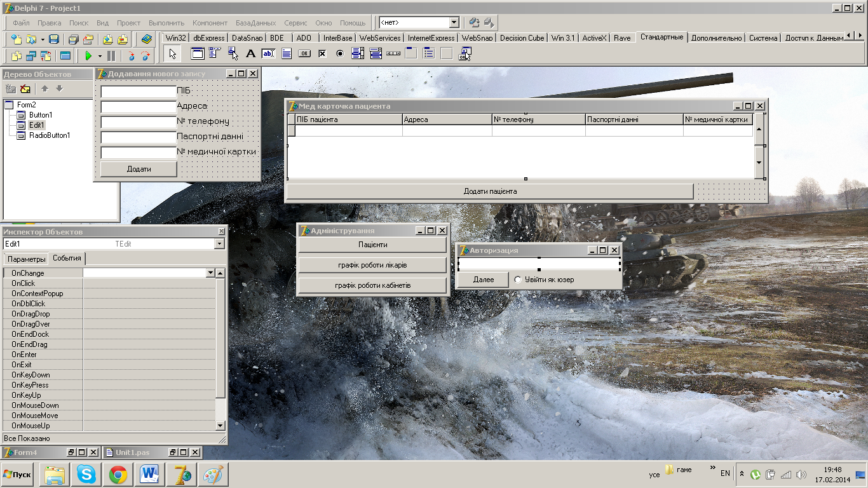
Task: Launch Skype from the taskbar
Action: [x=86, y=474]
